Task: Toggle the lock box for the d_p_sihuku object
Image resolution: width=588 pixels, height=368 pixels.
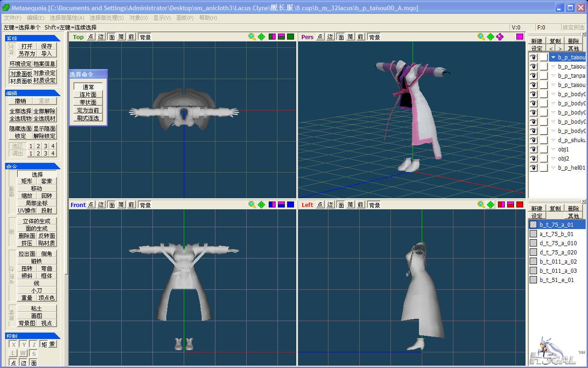Action: pyautogui.click(x=543, y=140)
